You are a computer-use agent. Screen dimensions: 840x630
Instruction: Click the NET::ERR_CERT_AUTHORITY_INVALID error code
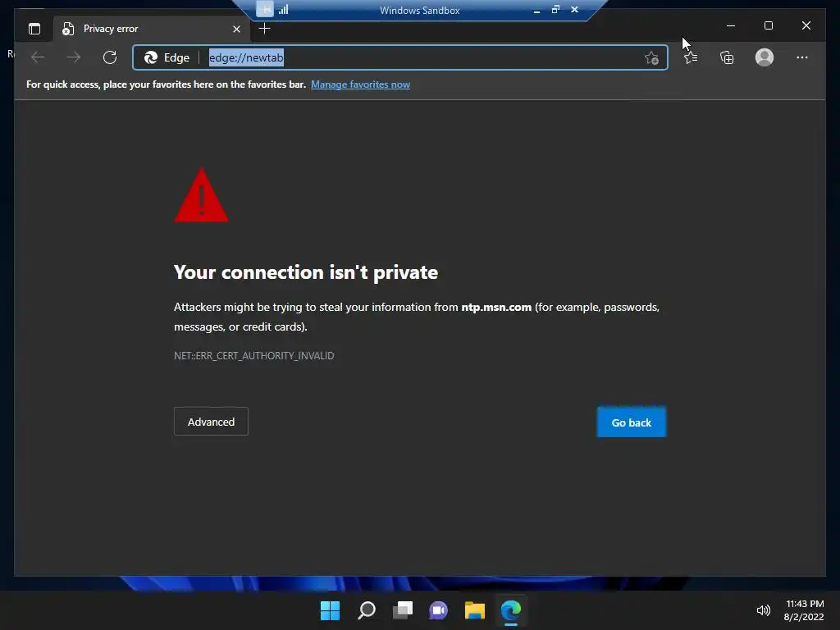(x=254, y=356)
